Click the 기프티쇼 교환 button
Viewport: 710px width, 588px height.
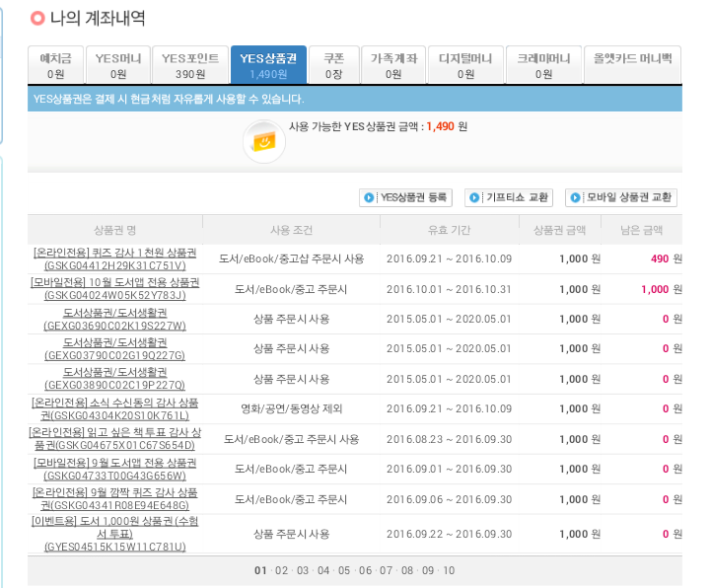(x=509, y=197)
